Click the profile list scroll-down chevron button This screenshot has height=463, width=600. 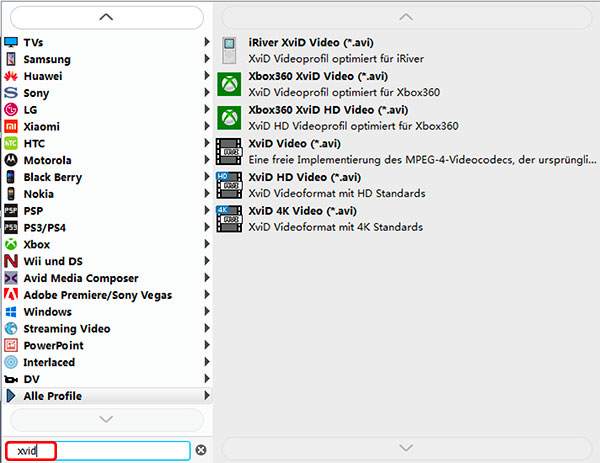[x=406, y=448]
